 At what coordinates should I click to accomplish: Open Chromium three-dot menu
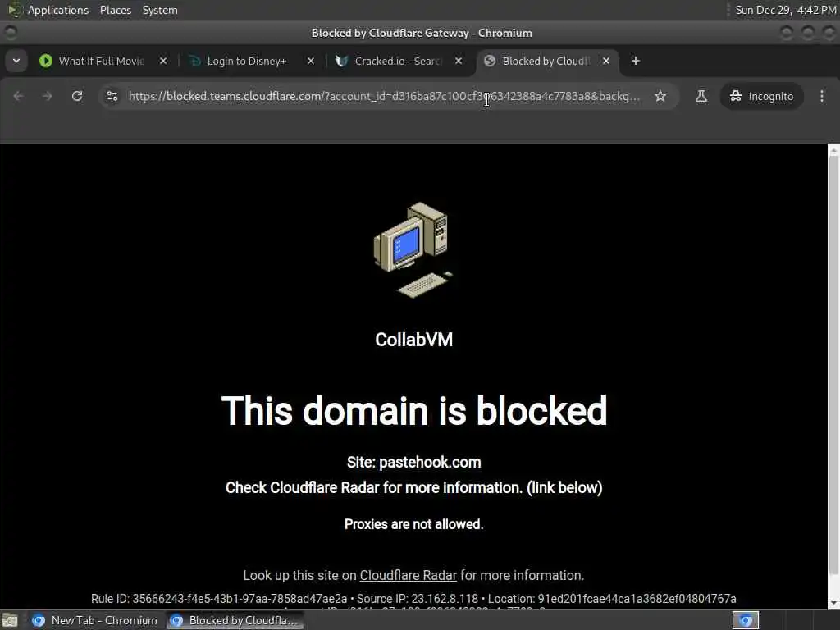point(822,96)
